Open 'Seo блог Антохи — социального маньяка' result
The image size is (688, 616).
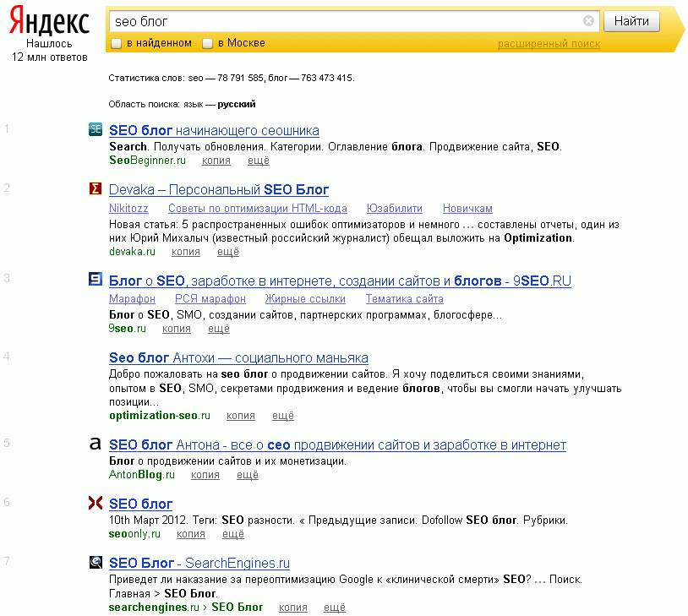pos(238,358)
